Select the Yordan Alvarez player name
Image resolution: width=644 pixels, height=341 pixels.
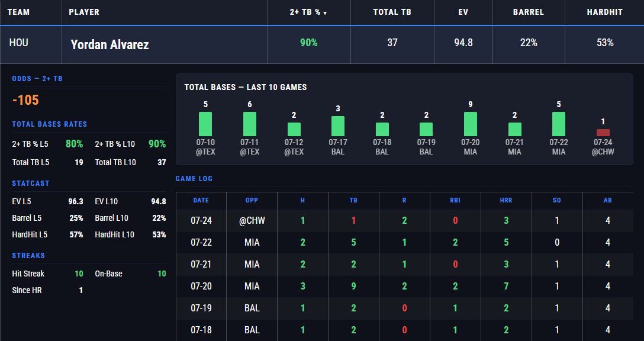click(x=110, y=44)
